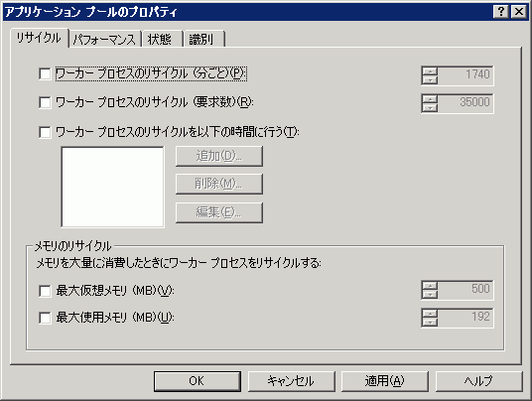The image size is (532, 401).
Task: Increase the 1740 minutes spinner value
Action: (430, 71)
